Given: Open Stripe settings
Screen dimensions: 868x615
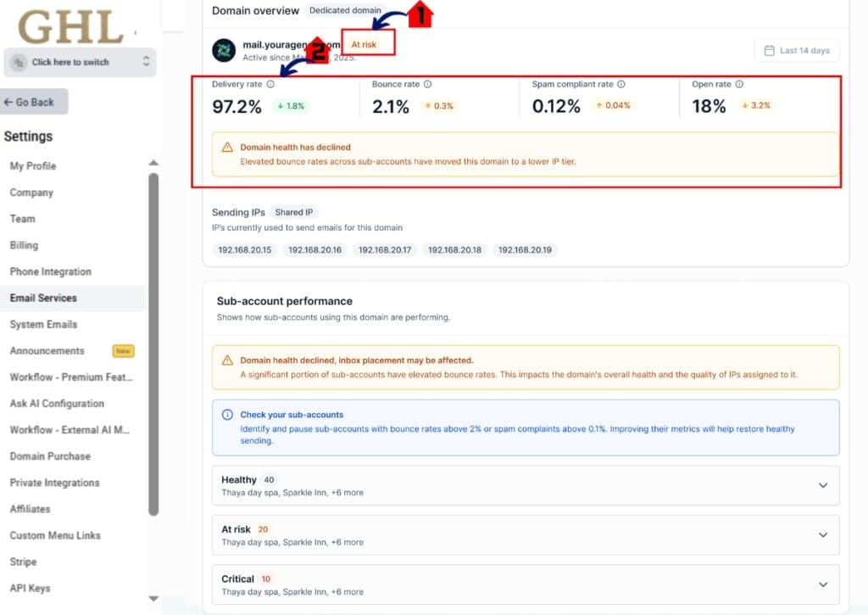Looking at the screenshot, I should pyautogui.click(x=23, y=562).
